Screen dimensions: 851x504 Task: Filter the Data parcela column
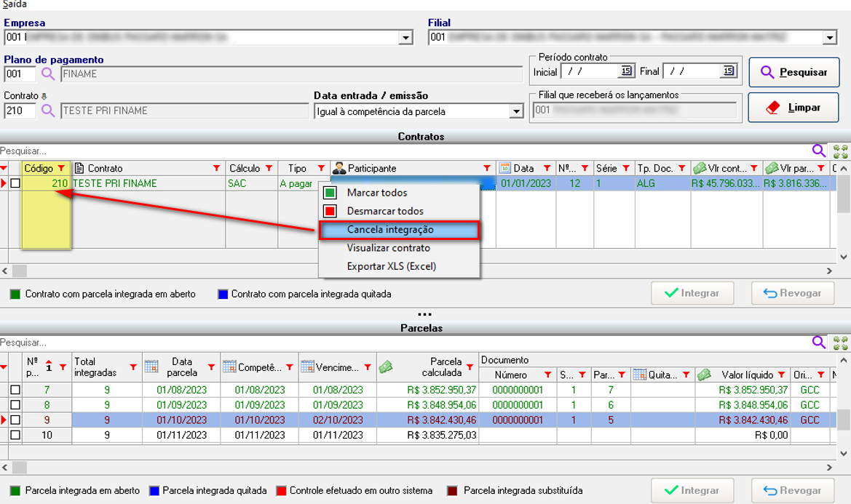point(211,367)
